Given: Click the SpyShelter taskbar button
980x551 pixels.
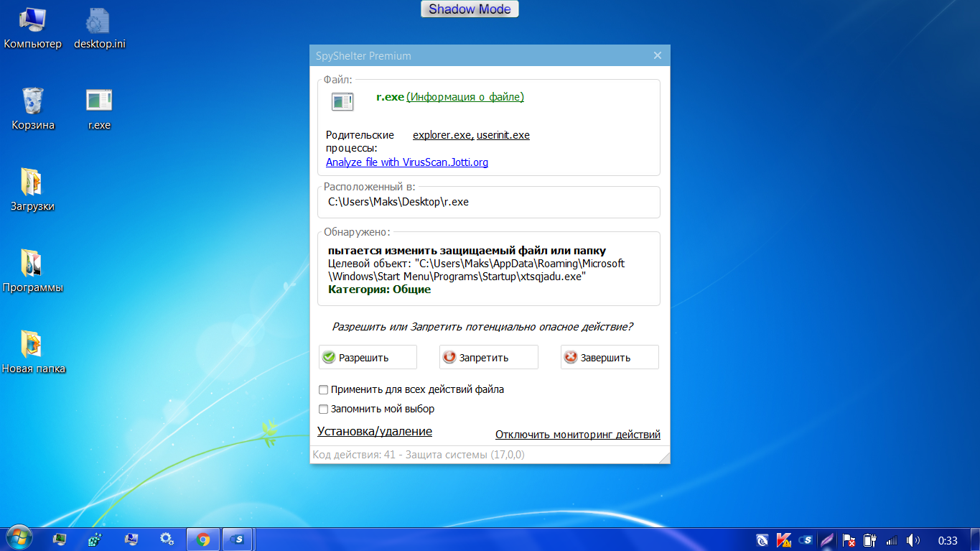Looking at the screenshot, I should (238, 540).
